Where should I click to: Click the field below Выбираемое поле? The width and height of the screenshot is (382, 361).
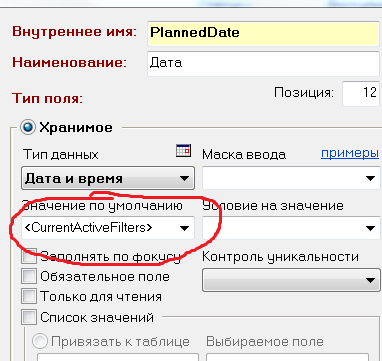tap(287, 357)
